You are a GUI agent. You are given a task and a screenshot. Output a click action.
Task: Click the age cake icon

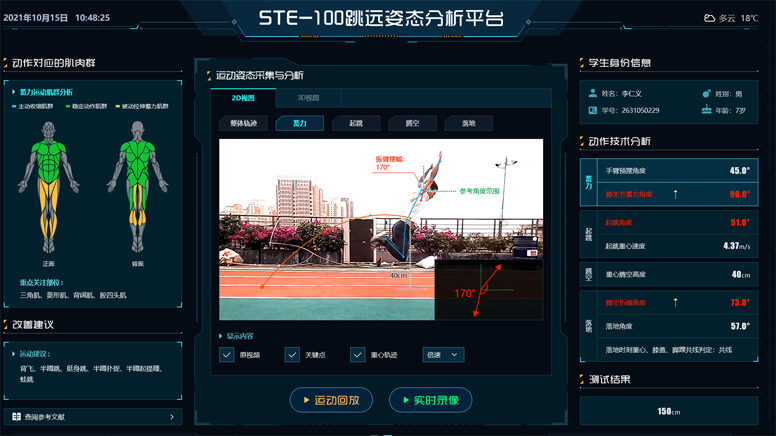pyautogui.click(x=707, y=110)
